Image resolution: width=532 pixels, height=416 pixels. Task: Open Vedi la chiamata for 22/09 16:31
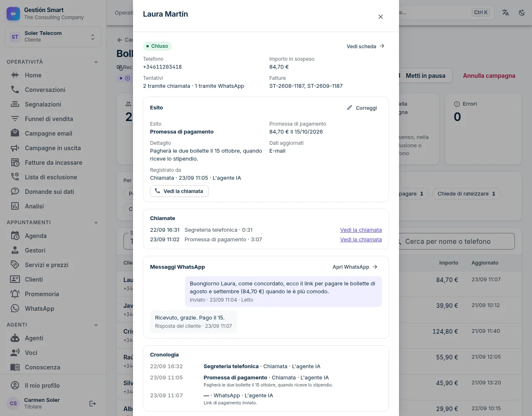click(361, 230)
